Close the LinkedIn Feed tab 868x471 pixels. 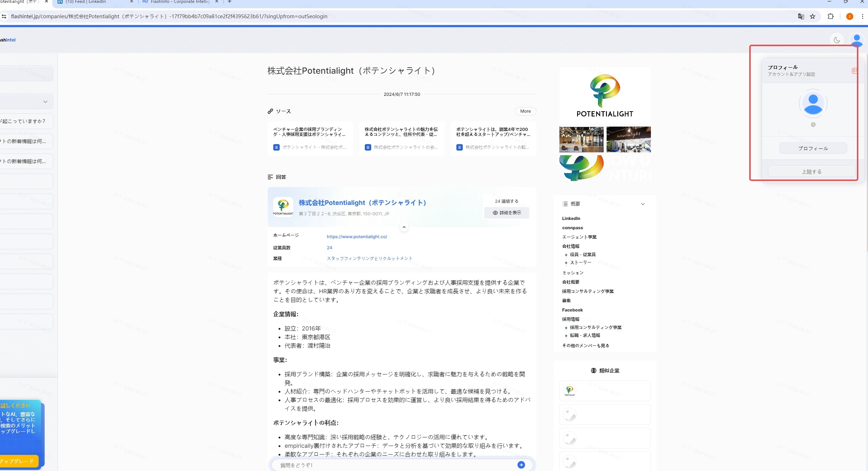pyautogui.click(x=131, y=2)
